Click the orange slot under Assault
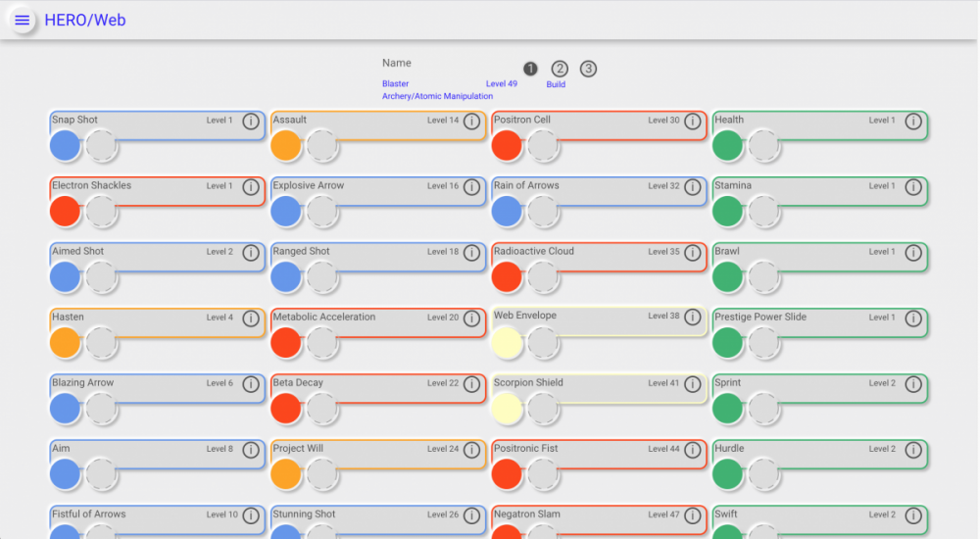This screenshot has height=539, width=980. (285, 146)
